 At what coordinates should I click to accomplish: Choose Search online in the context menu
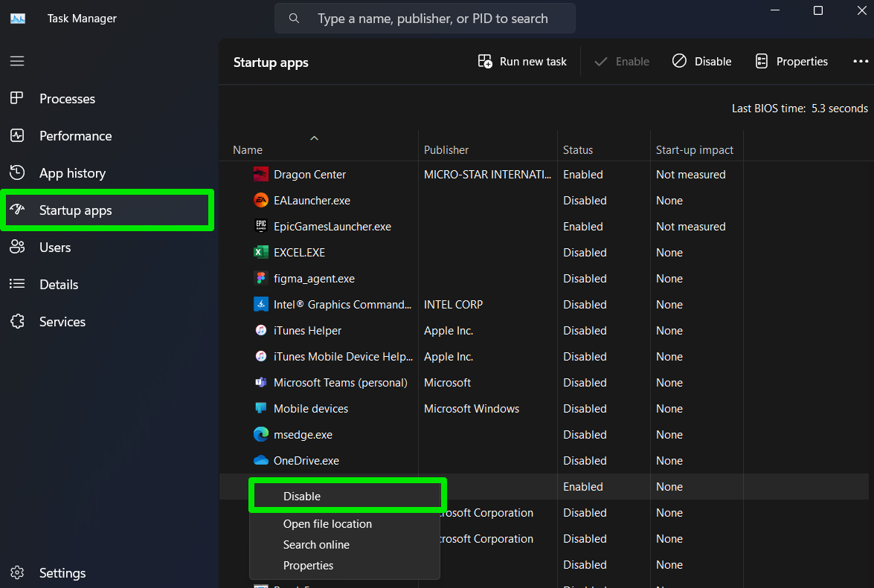click(x=316, y=545)
